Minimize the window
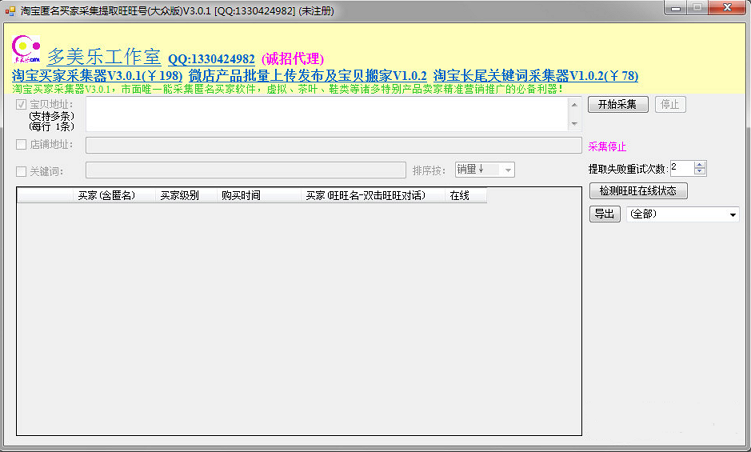Viewport: 751px width, 452px height. (x=676, y=8)
